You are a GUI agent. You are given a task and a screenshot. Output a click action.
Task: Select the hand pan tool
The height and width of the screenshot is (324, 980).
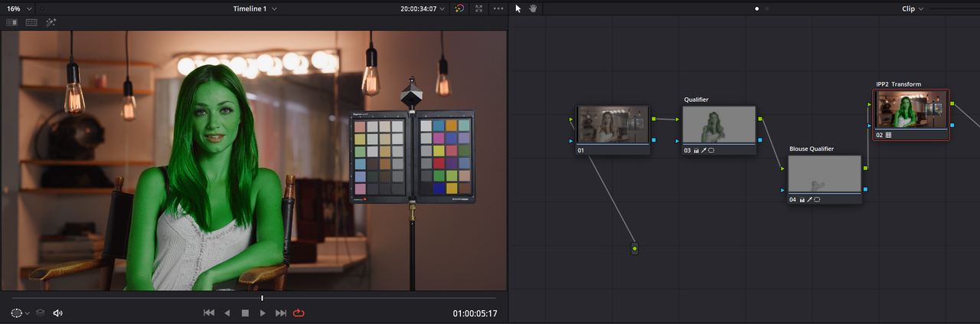(x=533, y=8)
